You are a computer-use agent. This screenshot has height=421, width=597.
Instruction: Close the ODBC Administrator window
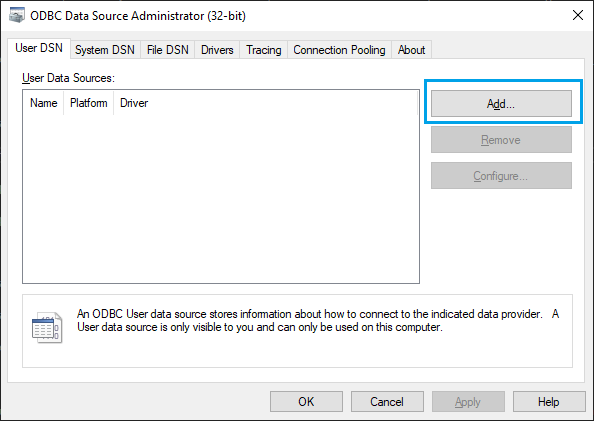[x=578, y=16]
